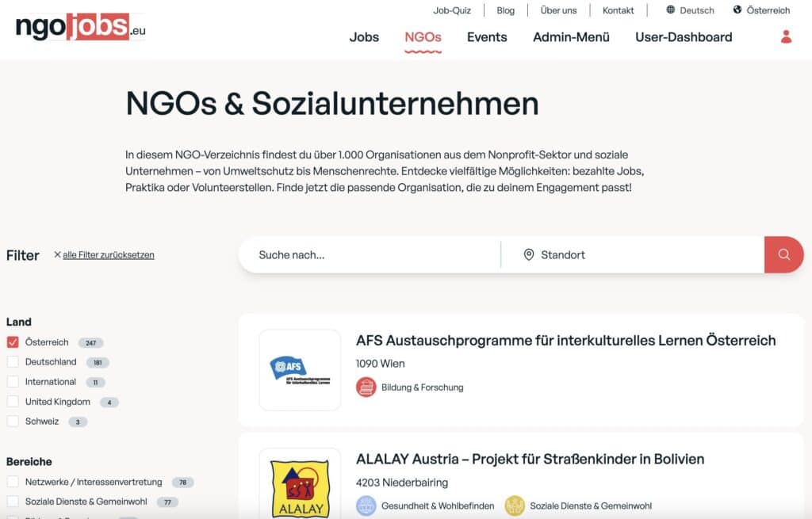Tick the Schweiz country checkbox
Image resolution: width=812 pixels, height=519 pixels.
[13, 422]
